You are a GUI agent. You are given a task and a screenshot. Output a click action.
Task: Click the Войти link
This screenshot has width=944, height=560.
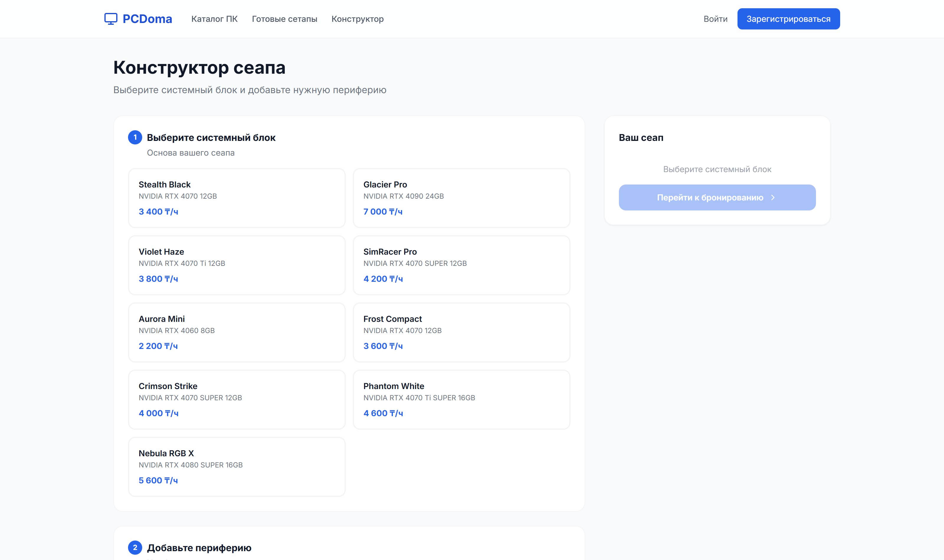(715, 19)
